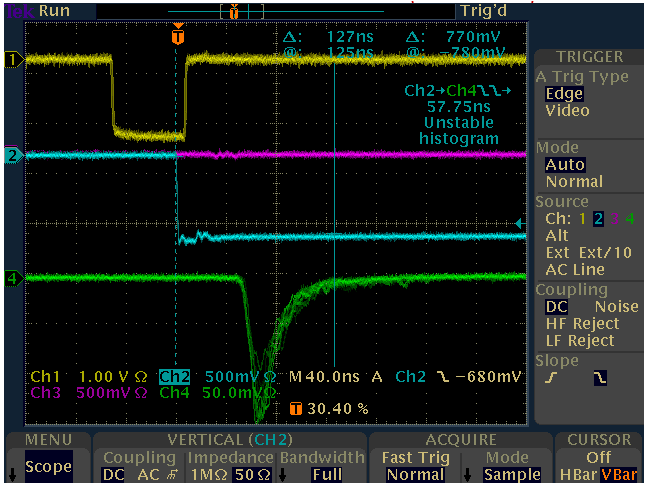This screenshot has height=487, width=648.
Task: Turn cursors Off
Action: coord(598,458)
